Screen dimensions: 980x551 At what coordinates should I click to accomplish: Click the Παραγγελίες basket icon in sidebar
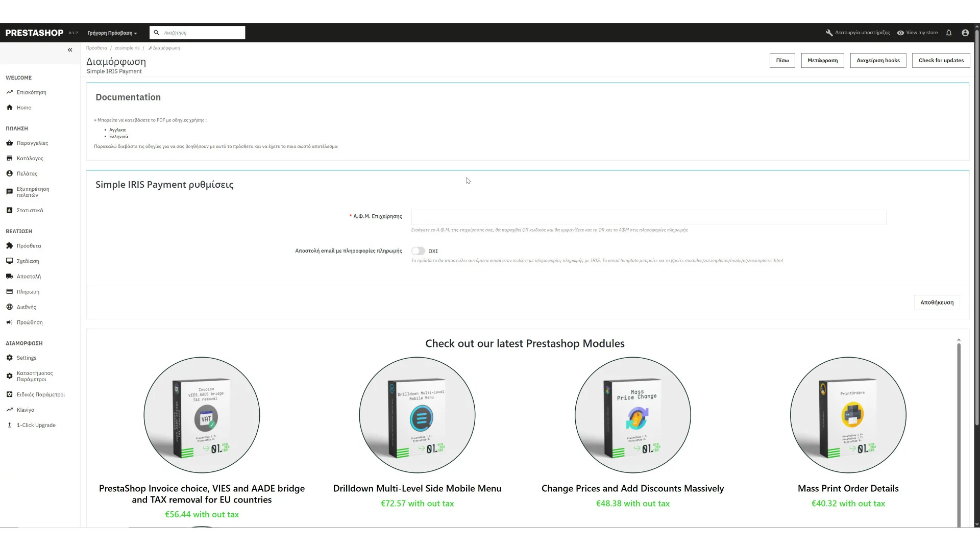point(9,143)
